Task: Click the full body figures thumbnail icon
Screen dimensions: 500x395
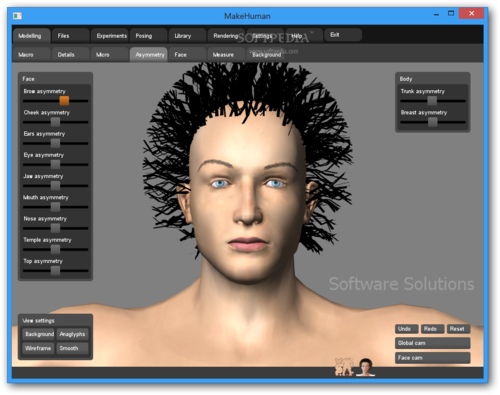Action: (344, 367)
